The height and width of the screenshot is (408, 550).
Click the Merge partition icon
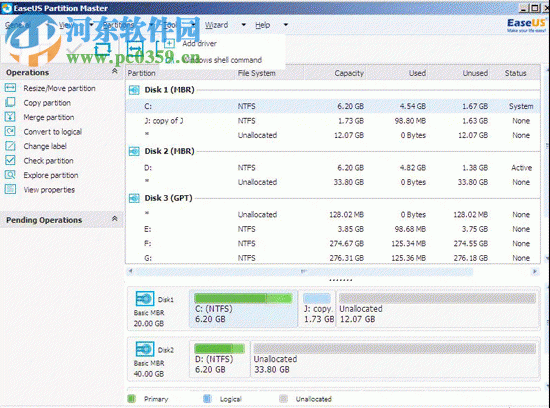pos(10,117)
